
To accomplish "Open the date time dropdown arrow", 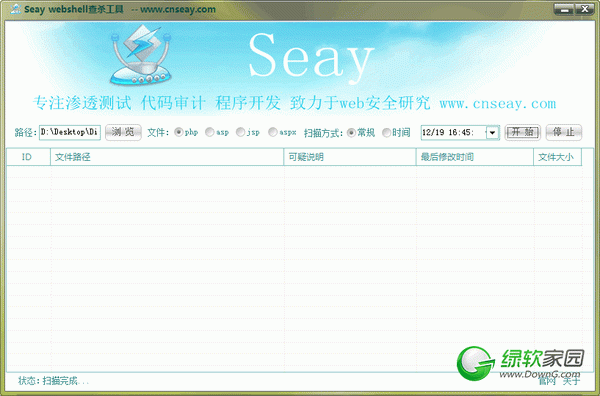I will [x=492, y=132].
